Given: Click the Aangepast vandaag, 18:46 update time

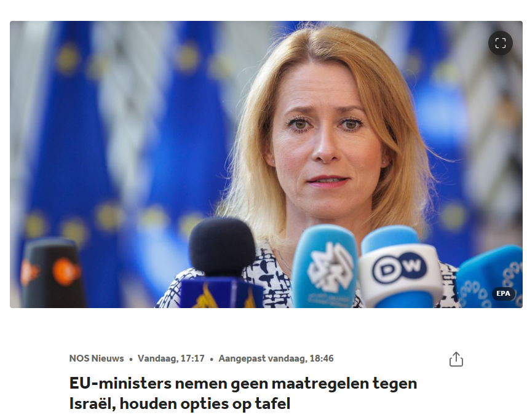Looking at the screenshot, I should (x=276, y=359).
